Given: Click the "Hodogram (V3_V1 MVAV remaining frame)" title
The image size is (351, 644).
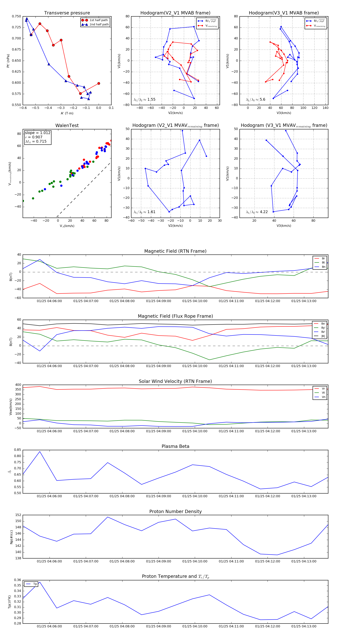Looking at the screenshot, I should [x=284, y=125].
